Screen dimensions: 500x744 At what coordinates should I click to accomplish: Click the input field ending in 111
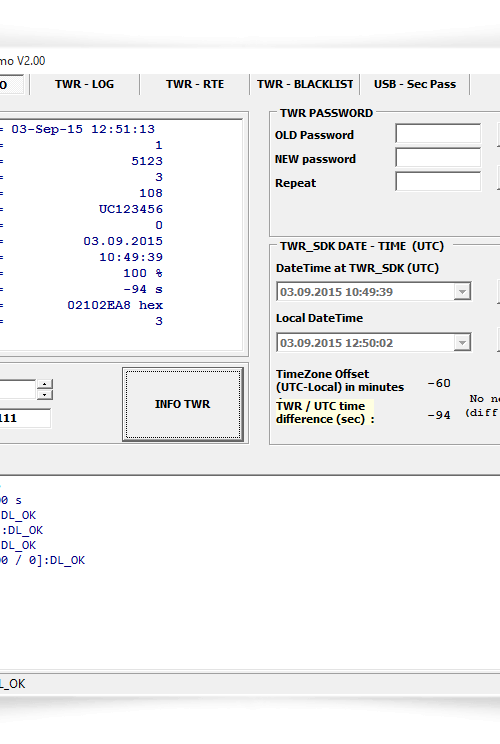[25, 418]
